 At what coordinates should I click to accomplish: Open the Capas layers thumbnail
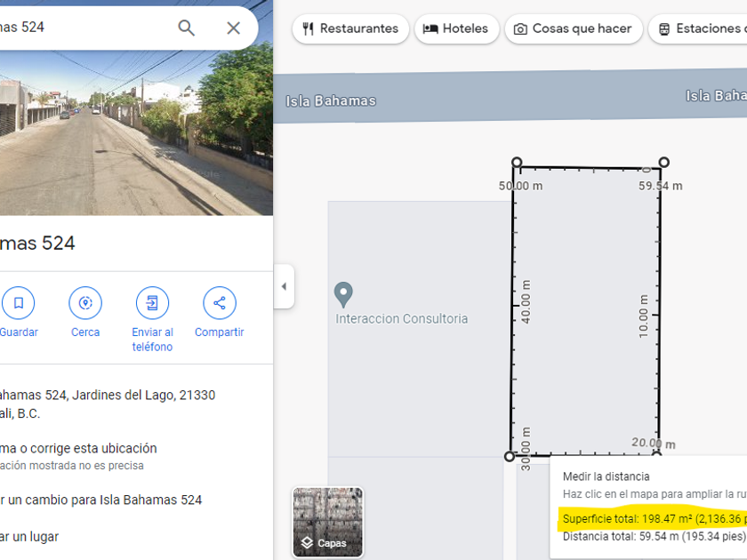coord(328,522)
